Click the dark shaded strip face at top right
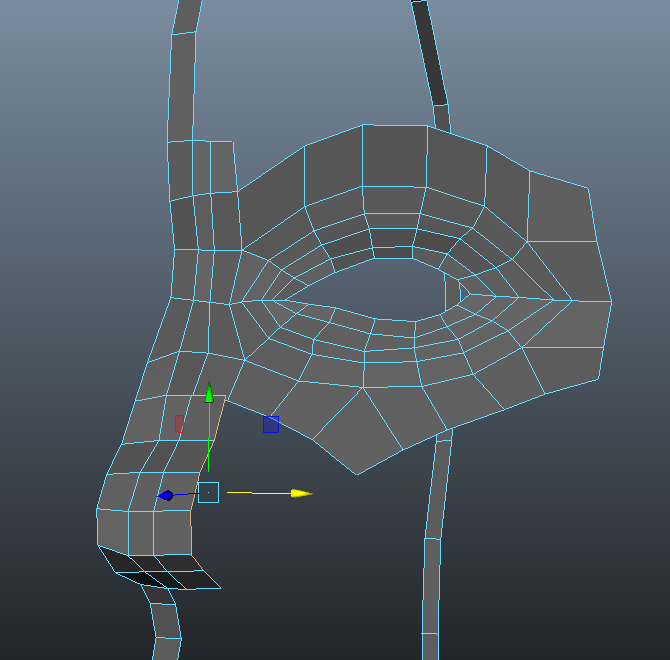The width and height of the screenshot is (670, 660). (431, 52)
